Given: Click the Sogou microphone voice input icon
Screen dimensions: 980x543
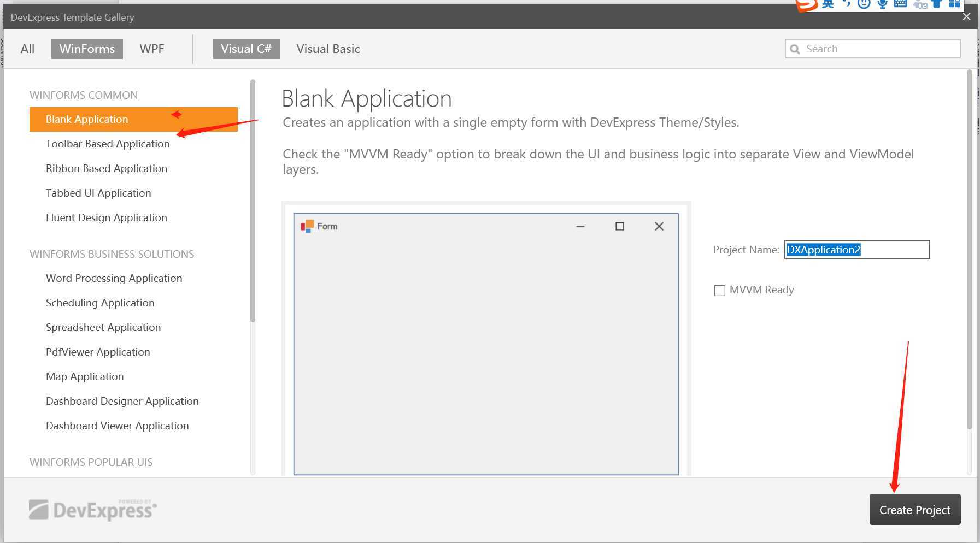Looking at the screenshot, I should click(882, 4).
